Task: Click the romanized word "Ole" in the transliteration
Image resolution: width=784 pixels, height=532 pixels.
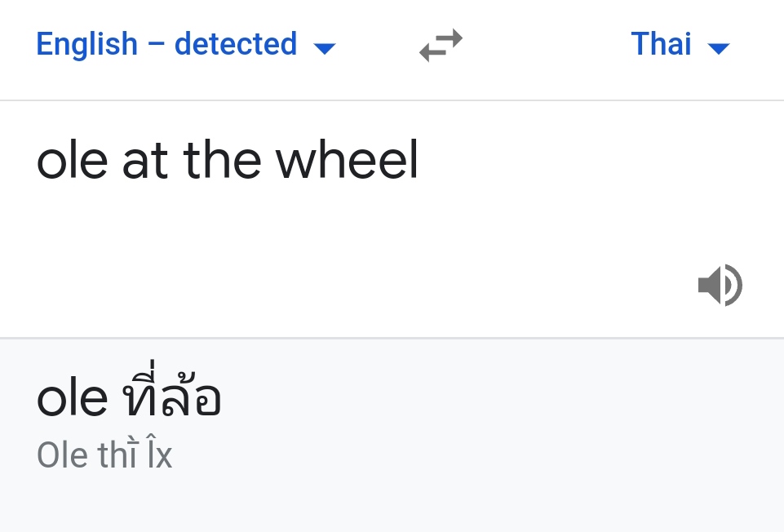Action: tap(62, 455)
